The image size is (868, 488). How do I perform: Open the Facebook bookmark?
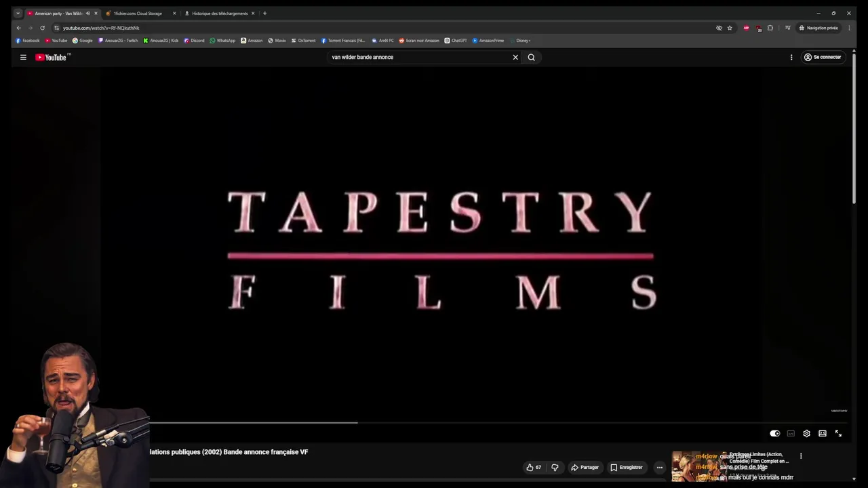click(28, 41)
